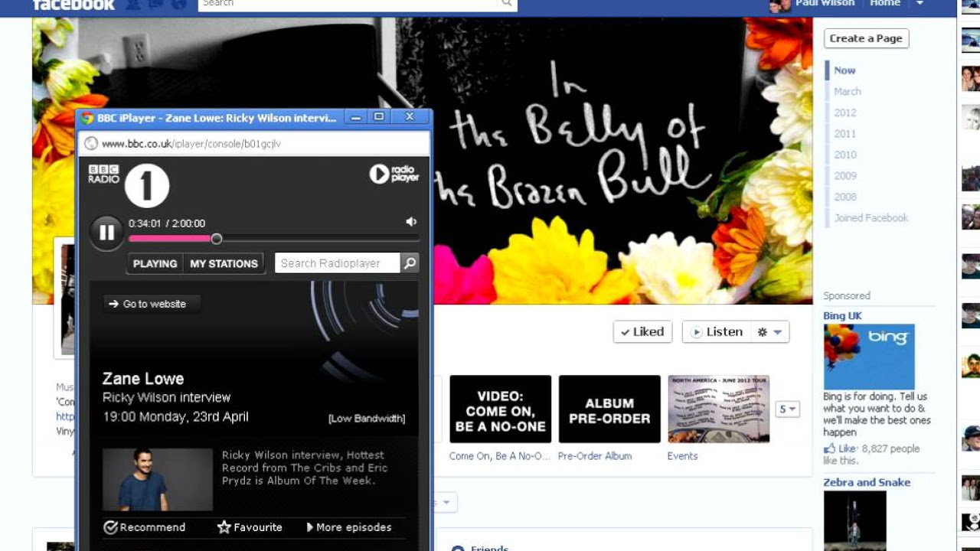Click the Low Bandwidth label
The height and width of the screenshot is (551, 980).
367,419
